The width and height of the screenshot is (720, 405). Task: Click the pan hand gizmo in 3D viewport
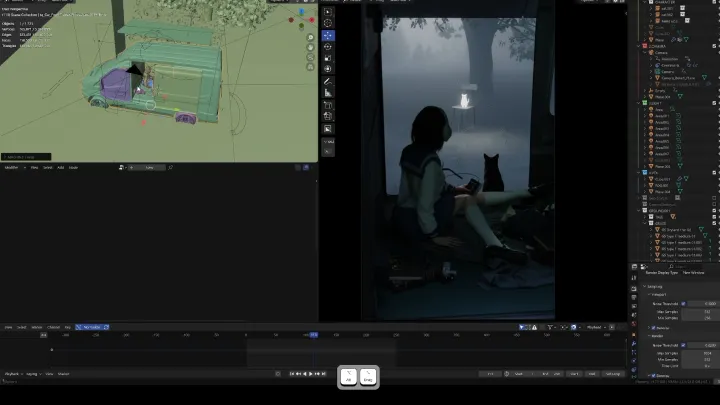(310, 47)
